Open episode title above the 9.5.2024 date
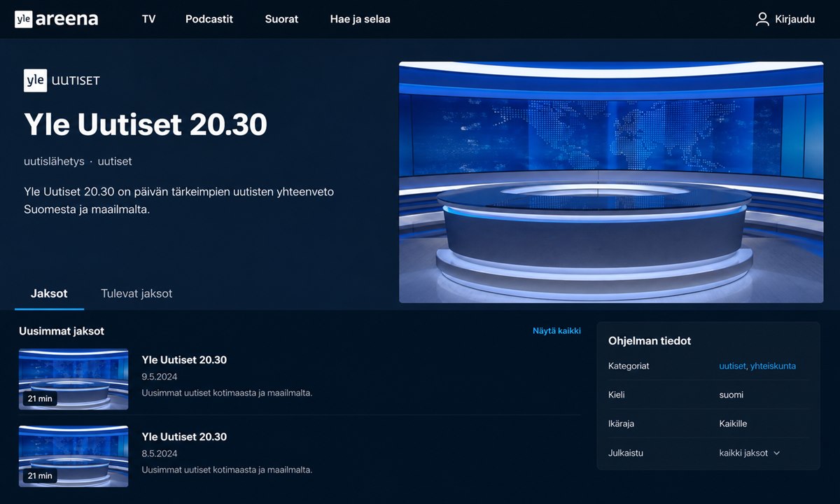The height and width of the screenshot is (504, 840). [184, 360]
